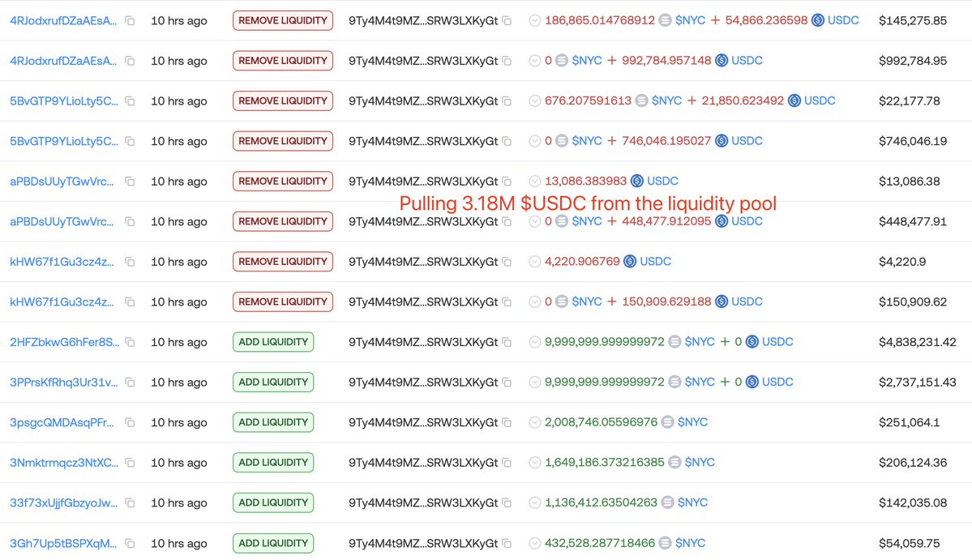
Task: Expand amount details in the $206,124.36 row
Action: tap(534, 463)
